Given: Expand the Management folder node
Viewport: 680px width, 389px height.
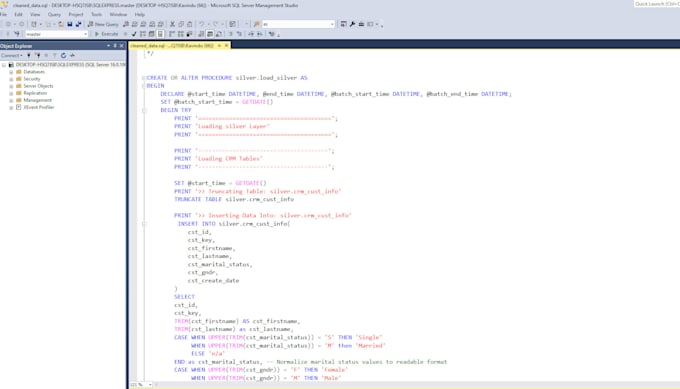Looking at the screenshot, I should 11,100.
